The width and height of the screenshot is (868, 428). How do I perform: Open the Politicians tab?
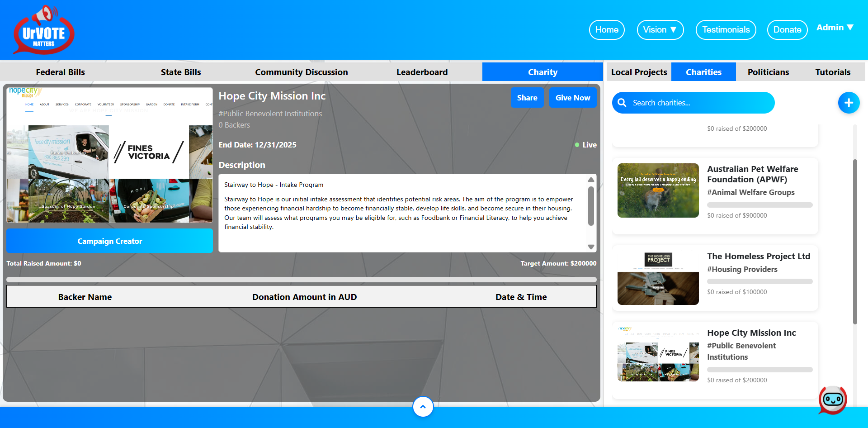click(x=768, y=72)
